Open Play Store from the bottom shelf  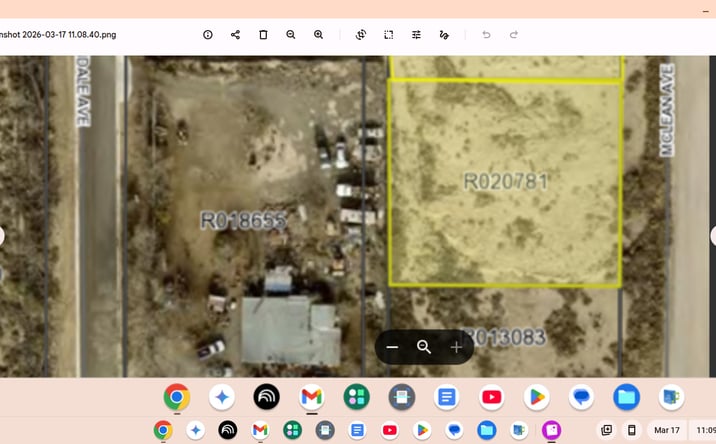pyautogui.click(x=422, y=430)
